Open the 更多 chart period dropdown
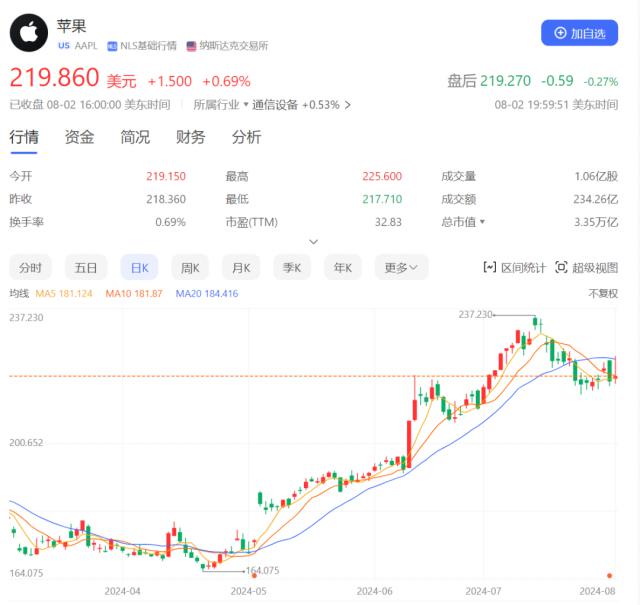The width and height of the screenshot is (640, 605). tap(401, 267)
